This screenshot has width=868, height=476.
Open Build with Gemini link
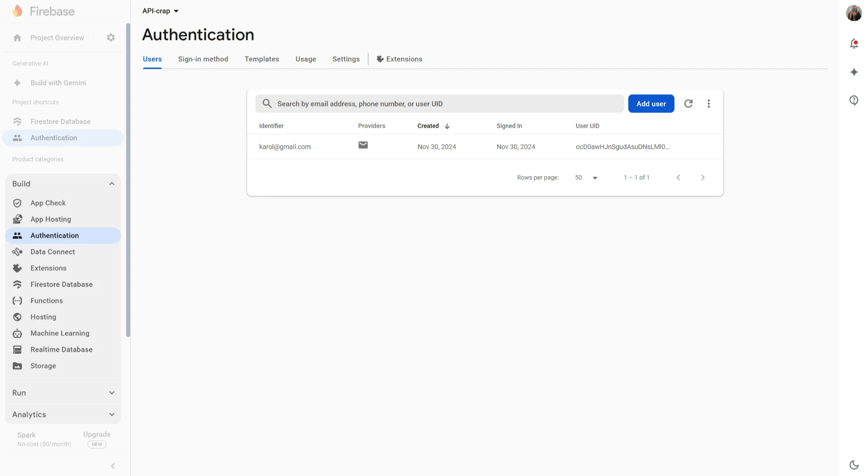click(58, 83)
